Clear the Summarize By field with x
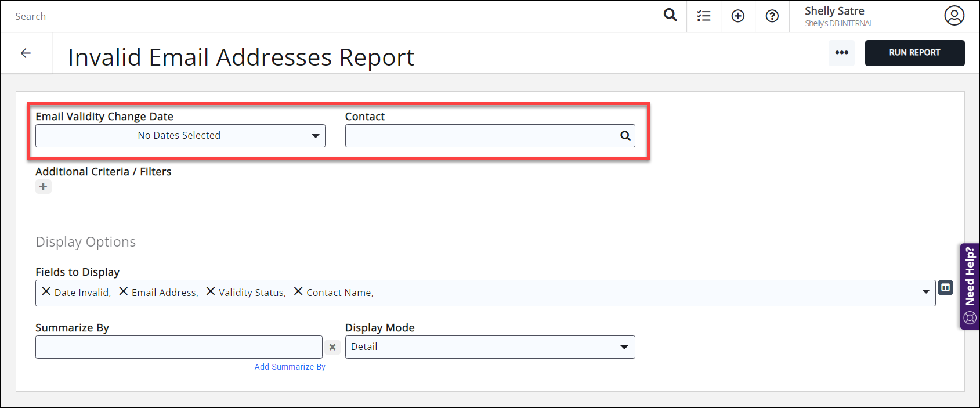Viewport: 980px width, 408px height. pos(332,347)
